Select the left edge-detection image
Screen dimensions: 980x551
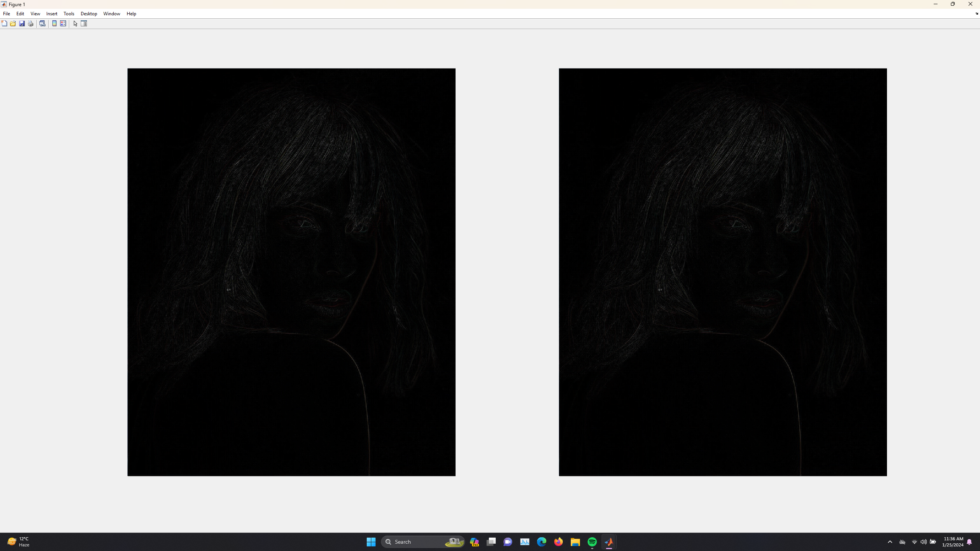coord(291,272)
